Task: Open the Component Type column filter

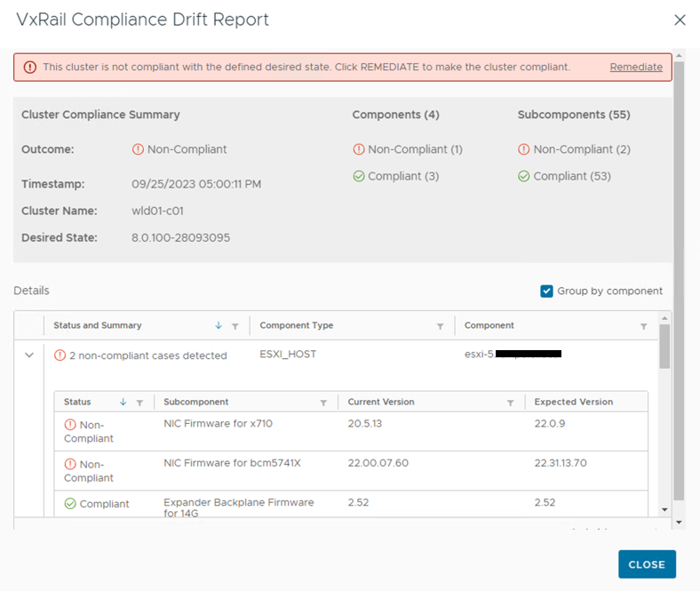Action: (x=440, y=326)
